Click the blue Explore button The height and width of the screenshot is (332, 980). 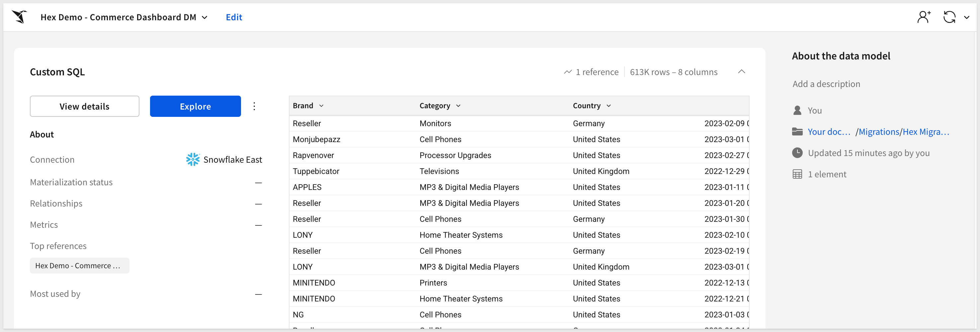(195, 106)
